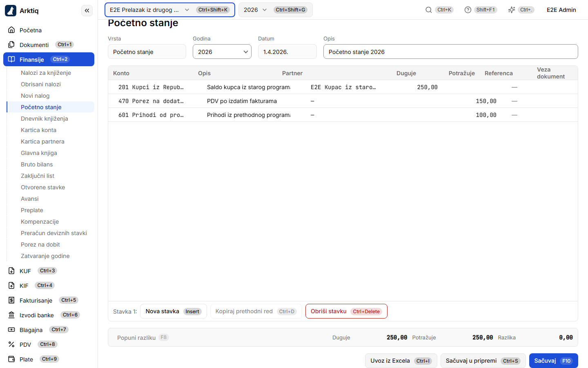Screen dimensions: 588x368
Task: Open the company selector dropdown
Action: (170, 10)
